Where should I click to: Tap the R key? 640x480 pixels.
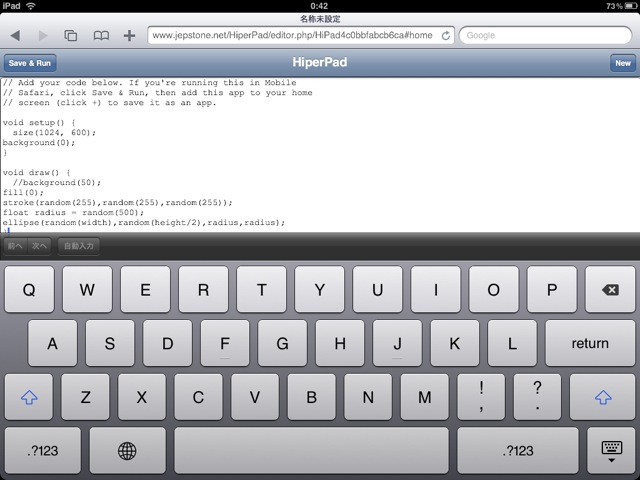203,289
